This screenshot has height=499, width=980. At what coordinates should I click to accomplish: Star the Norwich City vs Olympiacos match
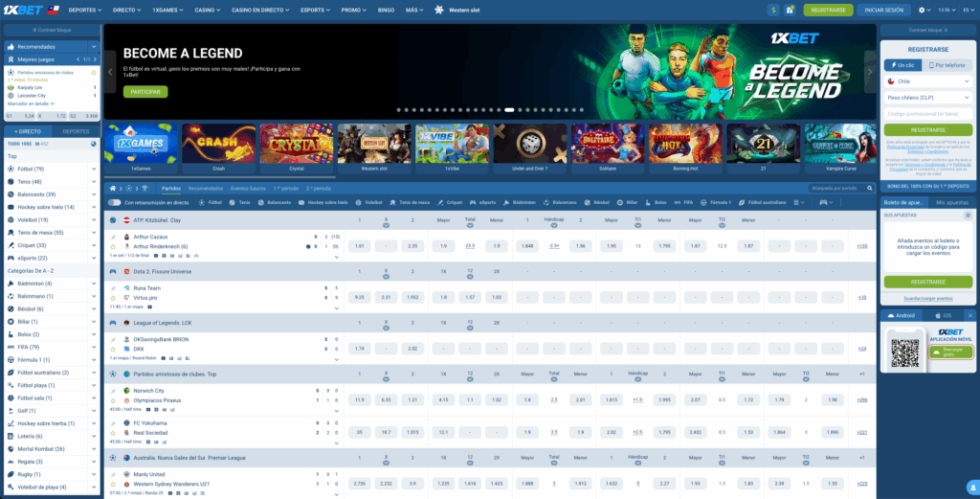pos(113,400)
